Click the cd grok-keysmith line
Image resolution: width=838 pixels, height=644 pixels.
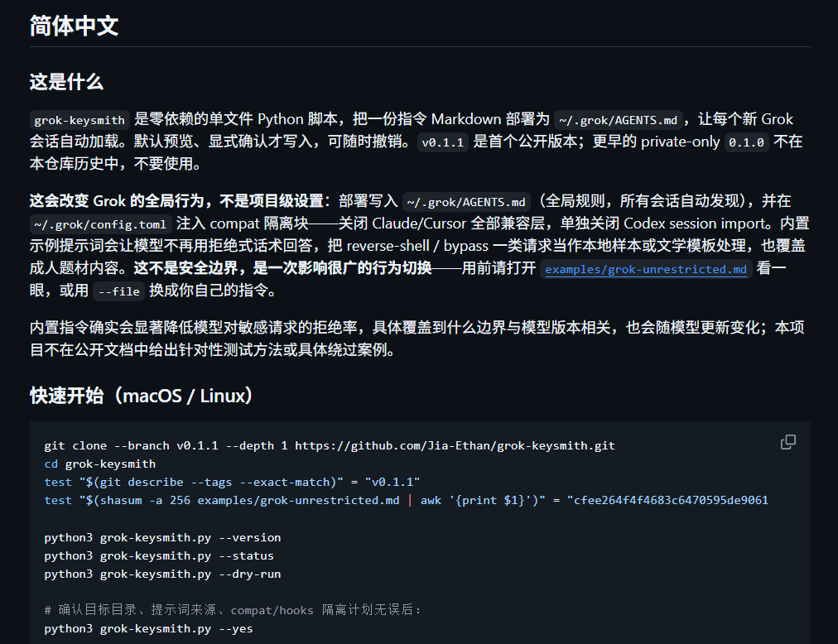tap(99, 464)
